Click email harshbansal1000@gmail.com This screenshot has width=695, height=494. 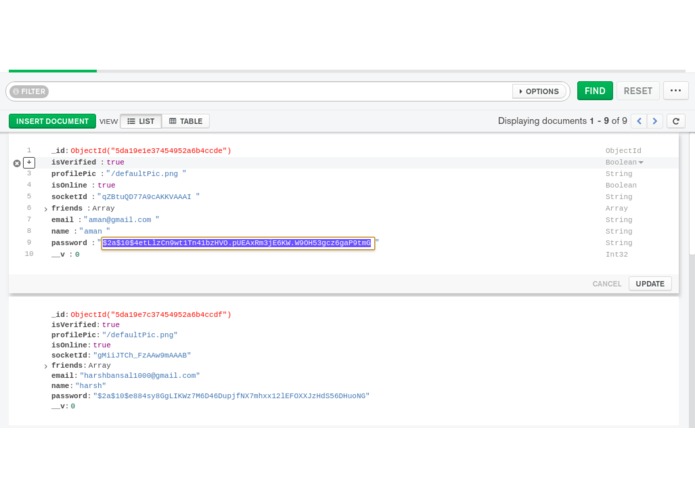pos(140,375)
